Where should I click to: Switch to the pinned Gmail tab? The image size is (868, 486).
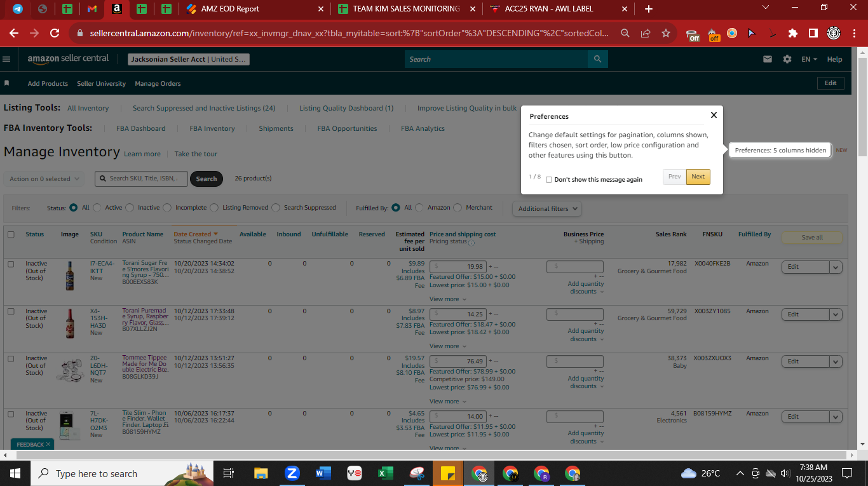tap(92, 9)
